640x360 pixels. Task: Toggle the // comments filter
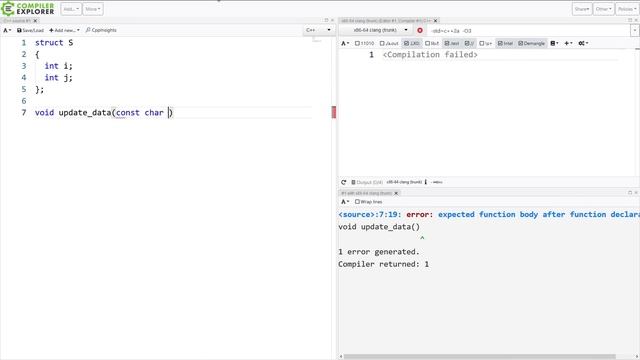tap(469, 43)
